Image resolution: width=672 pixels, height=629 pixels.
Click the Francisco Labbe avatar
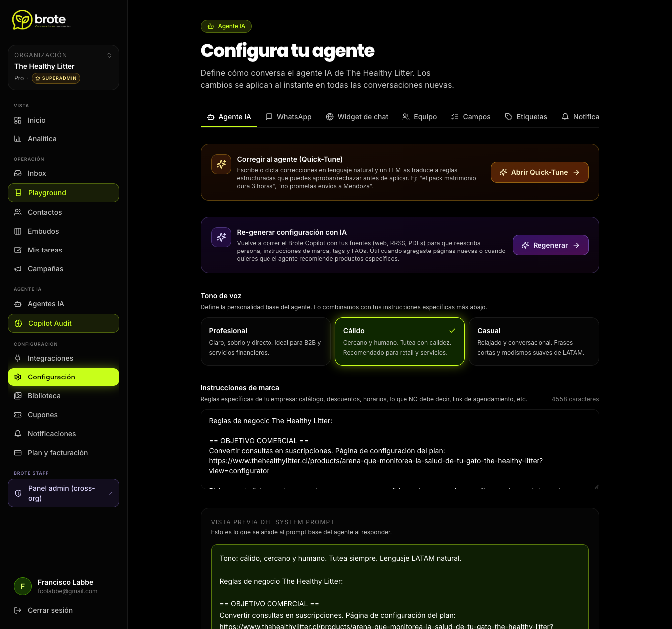23,586
